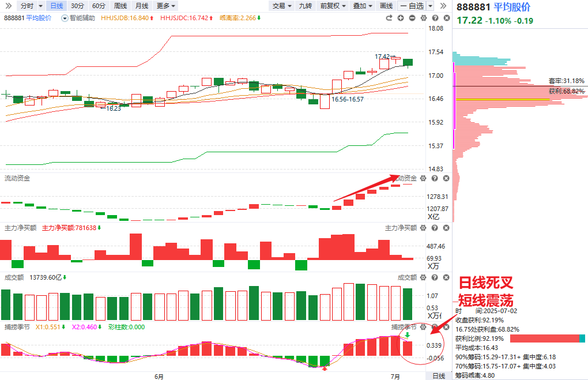
Task: Switch to the 30分 timeframe
Action: point(78,6)
